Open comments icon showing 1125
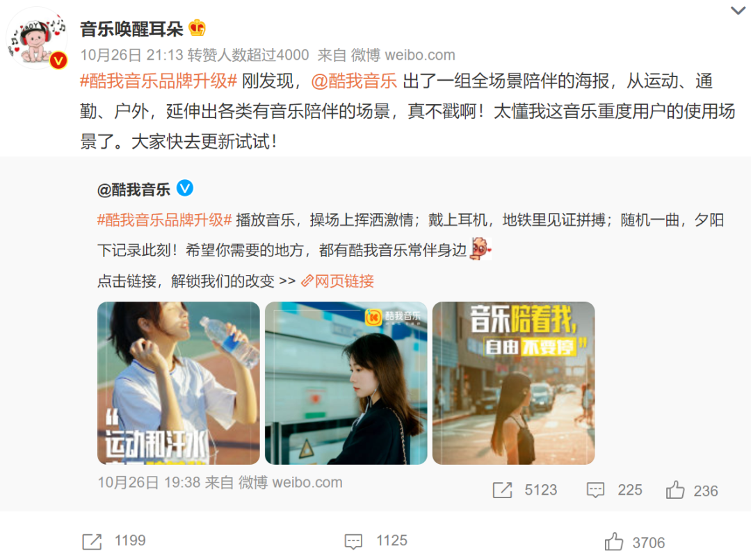The width and height of the screenshot is (751, 560). 353,541
